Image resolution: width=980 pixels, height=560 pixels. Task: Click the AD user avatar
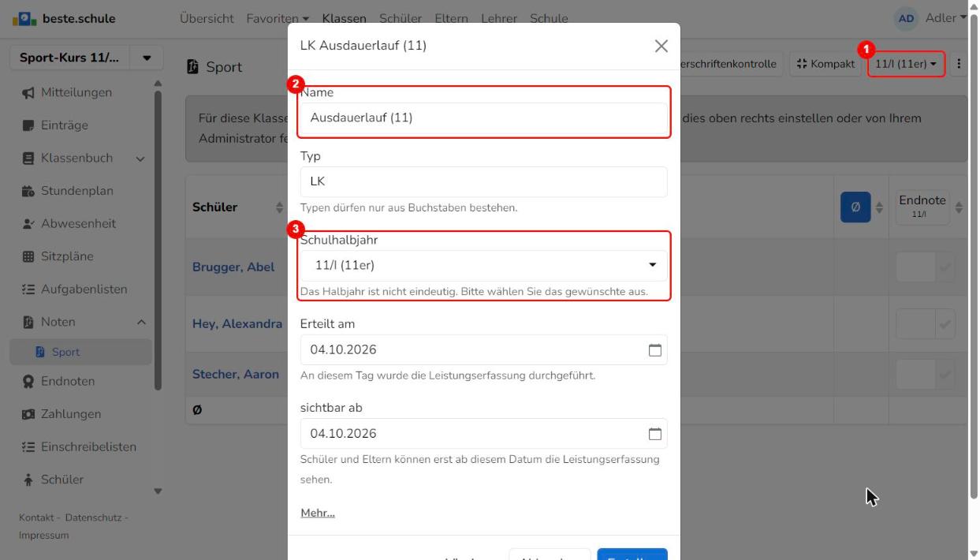click(907, 18)
